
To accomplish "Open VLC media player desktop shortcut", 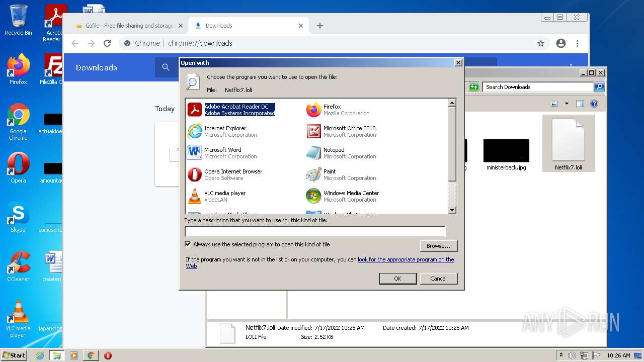I will 18,319.
